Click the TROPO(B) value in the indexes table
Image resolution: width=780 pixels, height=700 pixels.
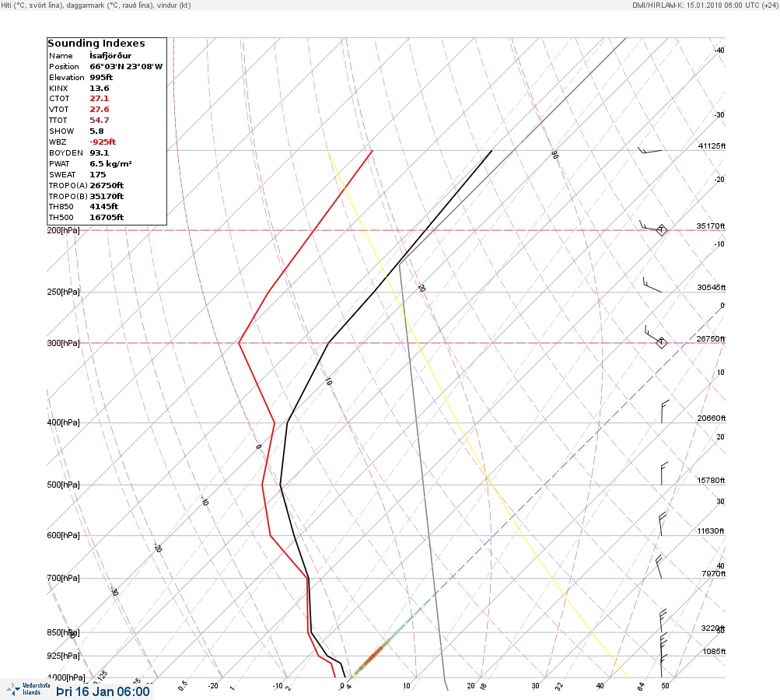tap(107, 197)
